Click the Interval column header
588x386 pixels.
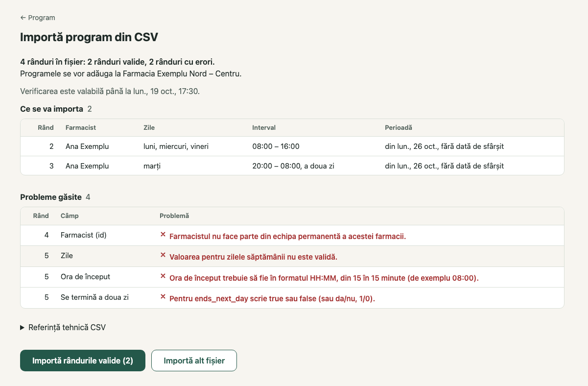[264, 127]
